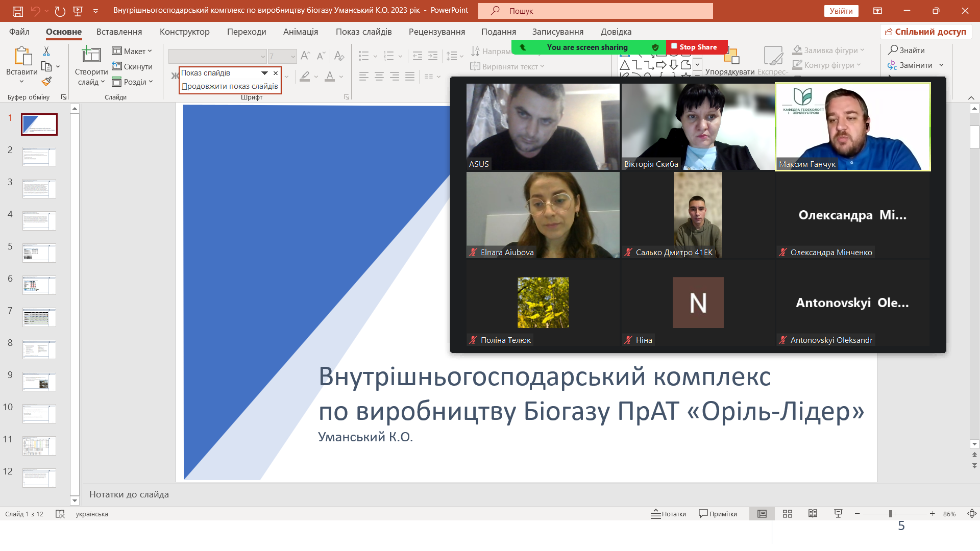Click the zoom slider handle
The width and height of the screenshot is (980, 551).
point(891,514)
